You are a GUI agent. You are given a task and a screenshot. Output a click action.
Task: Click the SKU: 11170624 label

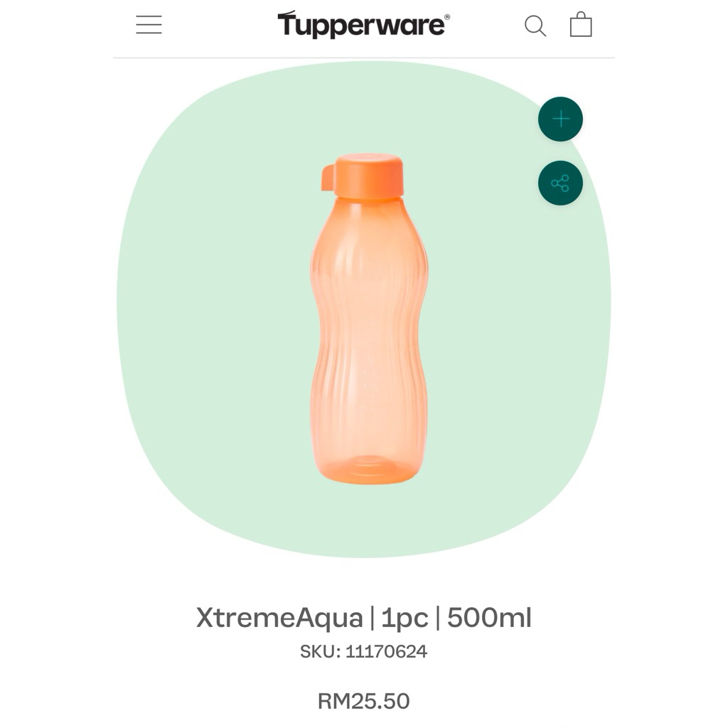tap(363, 651)
